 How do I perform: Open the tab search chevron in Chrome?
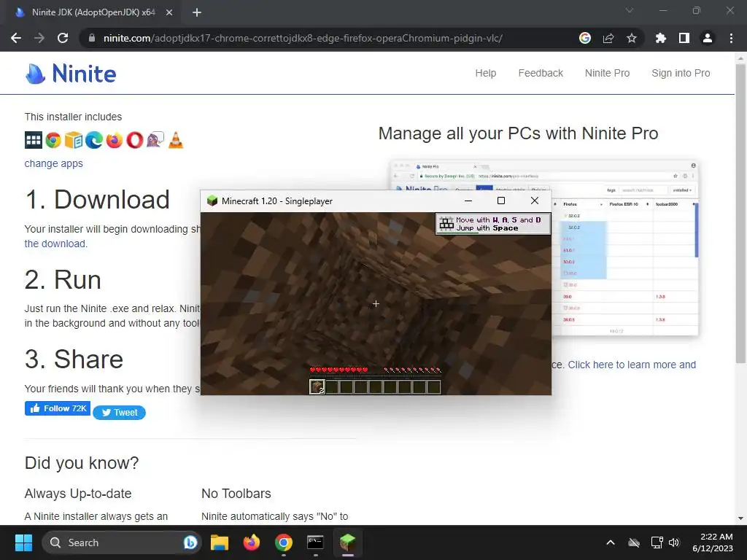[x=630, y=10]
